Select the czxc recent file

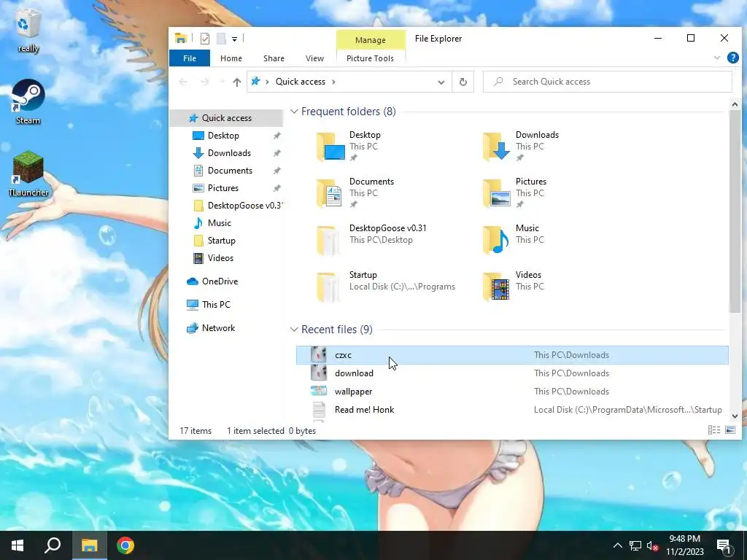click(x=512, y=355)
